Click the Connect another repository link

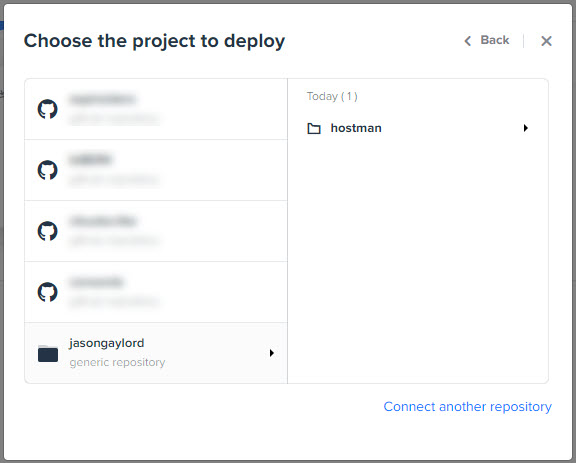(467, 406)
